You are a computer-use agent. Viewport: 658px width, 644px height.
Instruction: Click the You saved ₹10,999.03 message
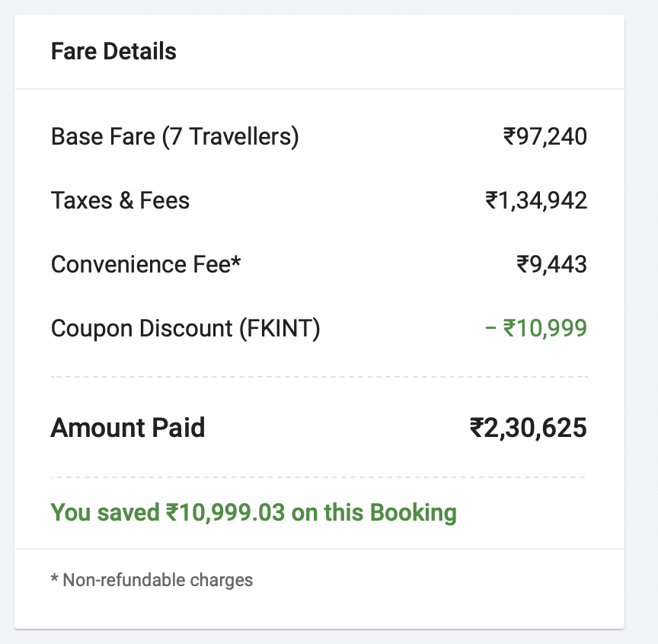coord(254,512)
